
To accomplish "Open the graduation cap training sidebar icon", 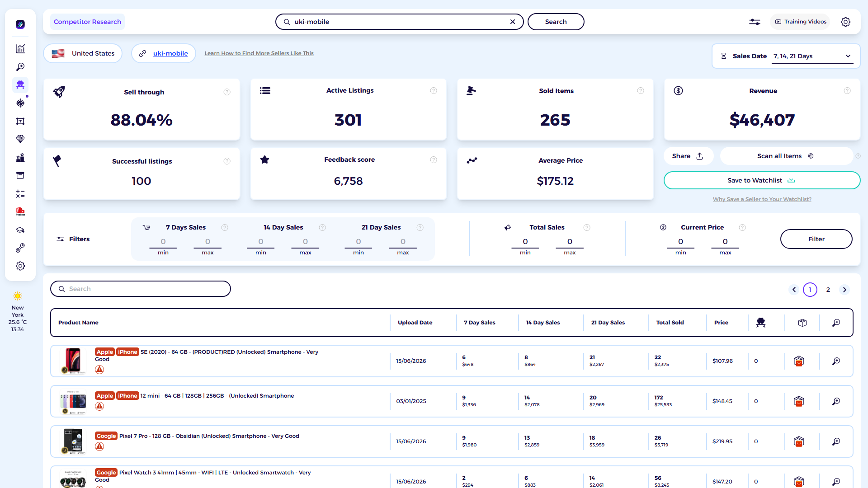I will 20,230.
